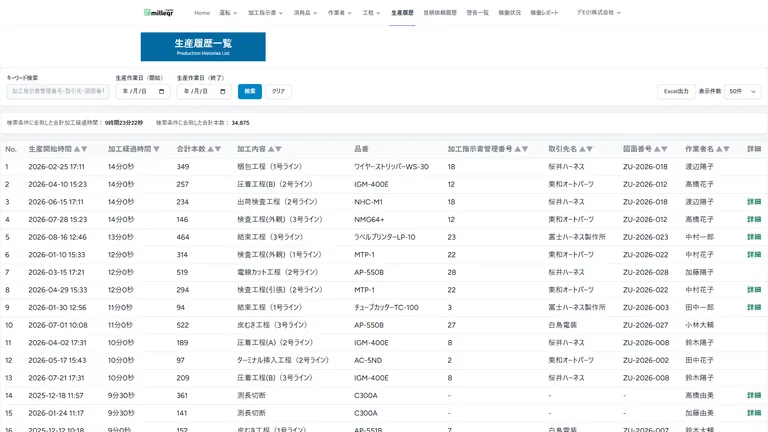Click 小林大輔 worker name cell
The width and height of the screenshot is (768, 432).
tap(699, 325)
